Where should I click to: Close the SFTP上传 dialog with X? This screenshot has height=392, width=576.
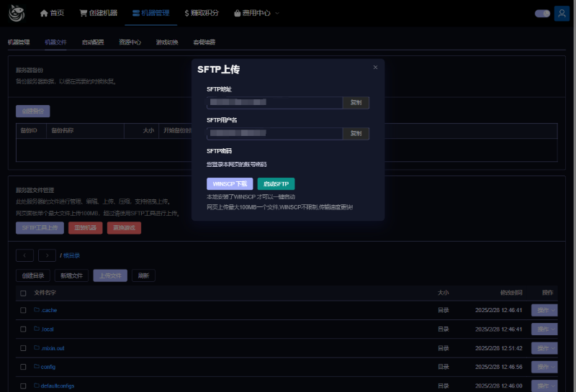pos(375,67)
